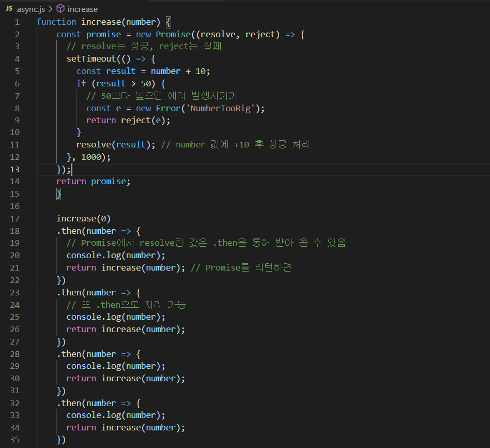Click the comment on line 24
The height and width of the screenshot is (448, 490).
pyautogui.click(x=126, y=305)
